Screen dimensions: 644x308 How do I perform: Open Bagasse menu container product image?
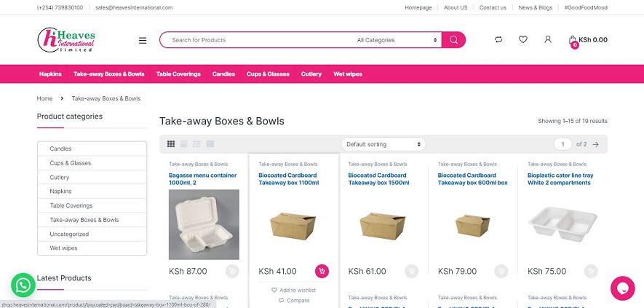point(204,224)
